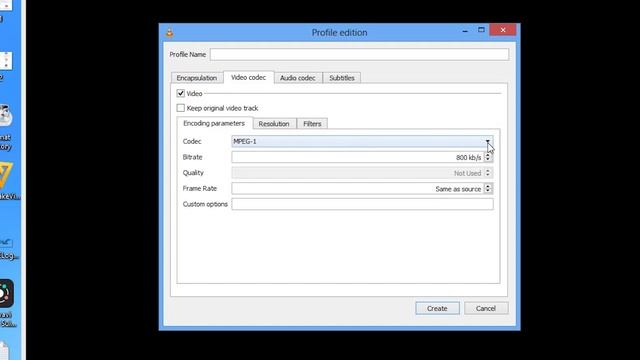
Task: Enable Keep original video track
Action: point(181,108)
